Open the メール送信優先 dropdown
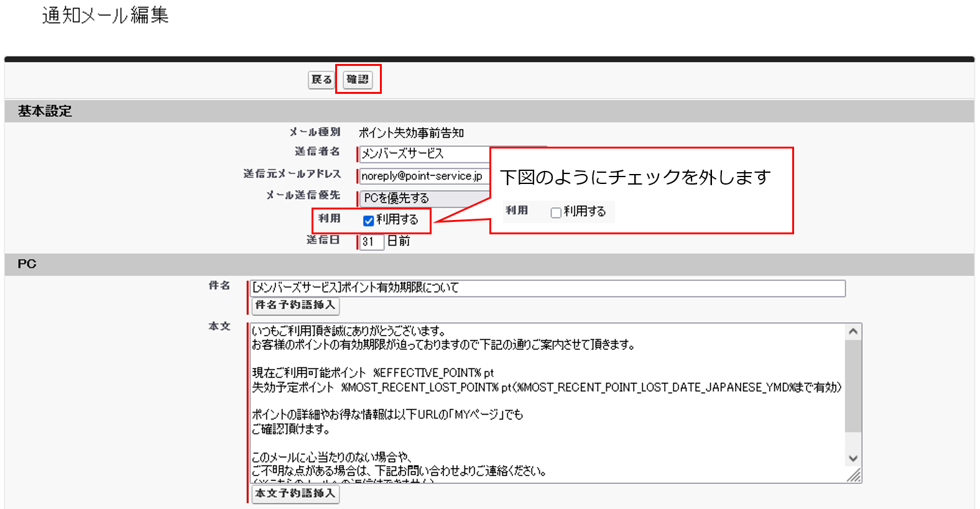 (424, 198)
